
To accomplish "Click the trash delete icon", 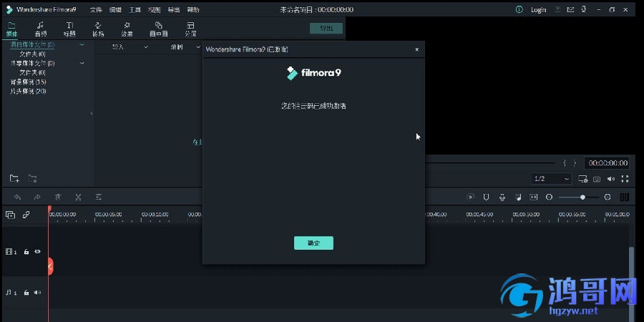I will [58, 197].
